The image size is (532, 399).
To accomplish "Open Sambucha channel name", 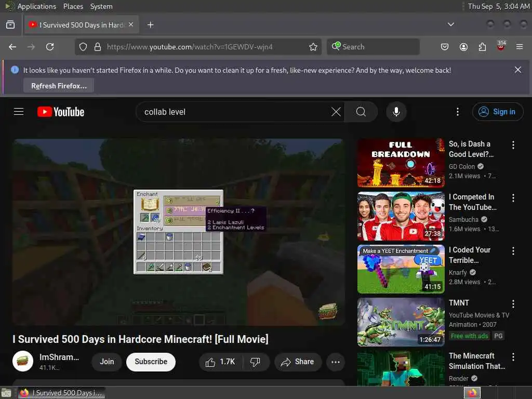I will click(x=463, y=220).
